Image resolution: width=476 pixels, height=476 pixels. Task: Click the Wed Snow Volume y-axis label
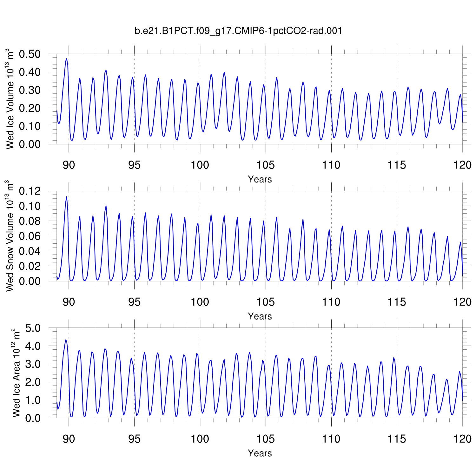point(10,236)
